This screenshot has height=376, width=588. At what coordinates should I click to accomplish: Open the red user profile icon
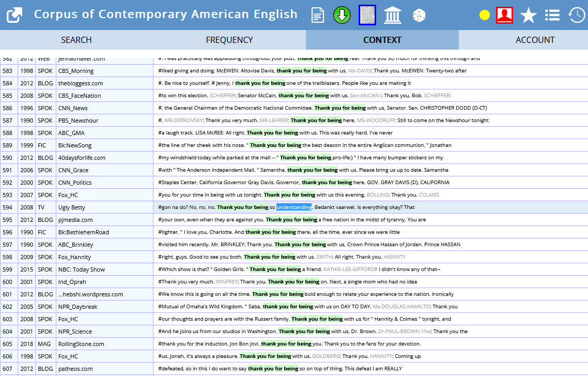click(504, 16)
